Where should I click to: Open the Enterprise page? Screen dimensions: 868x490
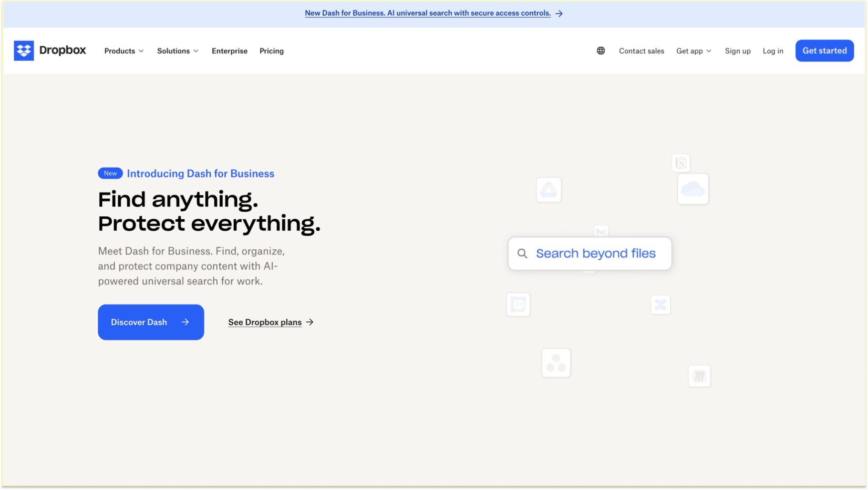229,51
